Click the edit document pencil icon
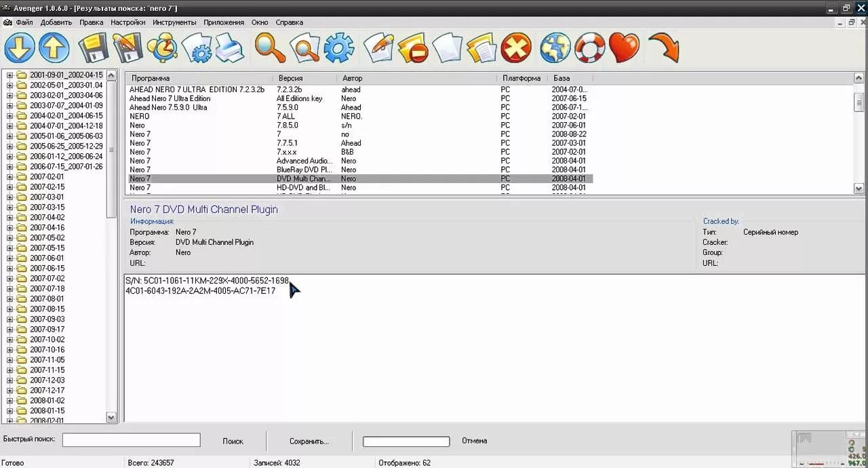 (378, 48)
